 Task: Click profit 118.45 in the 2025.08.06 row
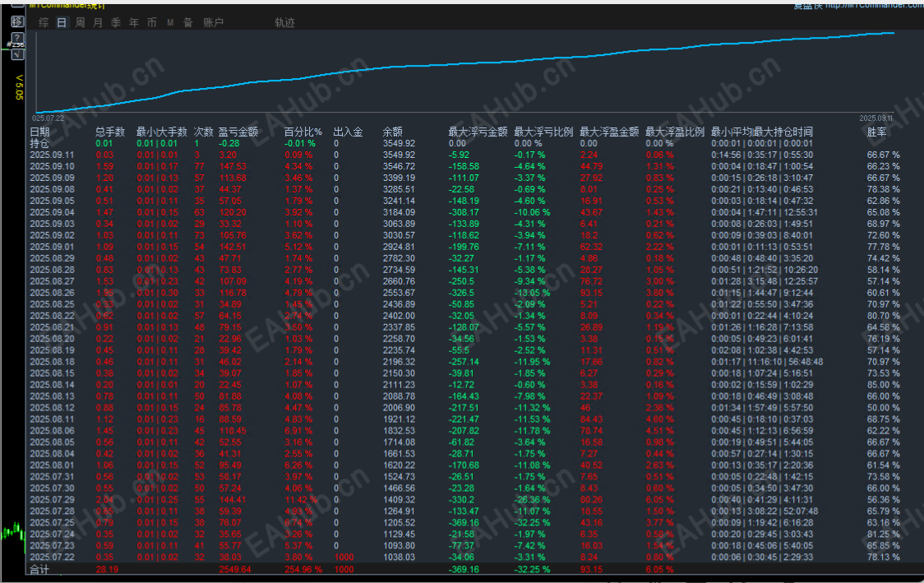(x=233, y=431)
